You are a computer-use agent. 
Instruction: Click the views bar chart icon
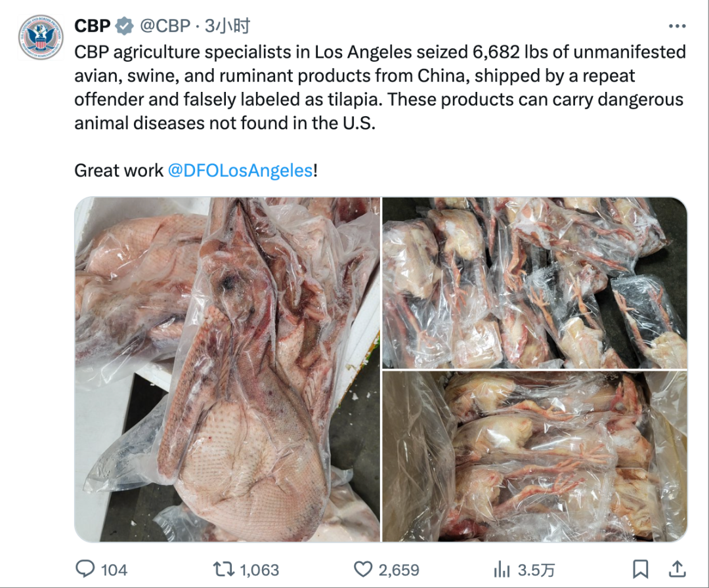[x=502, y=569]
